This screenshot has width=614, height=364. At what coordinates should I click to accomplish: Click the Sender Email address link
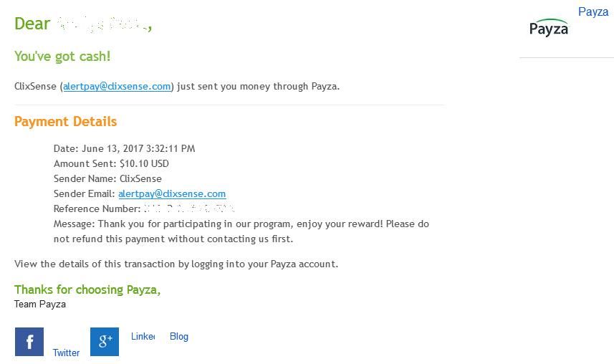[x=172, y=193]
